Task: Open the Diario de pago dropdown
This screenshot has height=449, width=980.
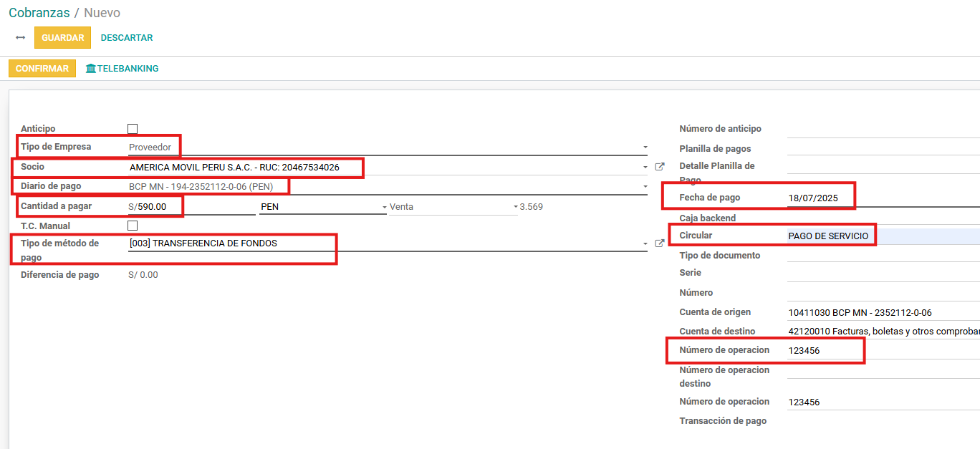Action: 645,187
